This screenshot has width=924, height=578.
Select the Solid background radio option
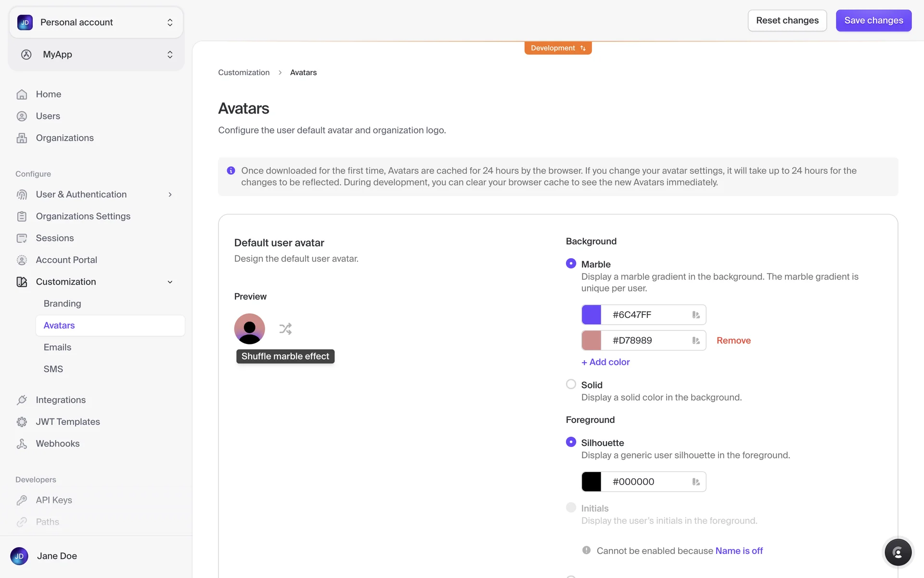(571, 384)
